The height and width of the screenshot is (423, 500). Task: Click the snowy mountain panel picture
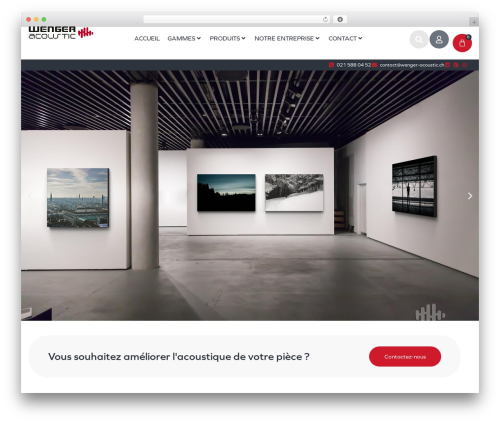coord(294,192)
